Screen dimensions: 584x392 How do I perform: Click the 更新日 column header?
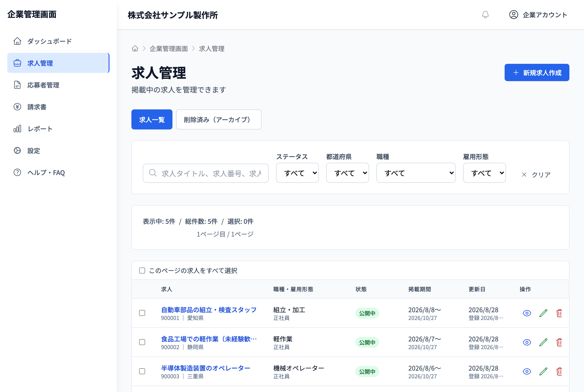click(477, 289)
